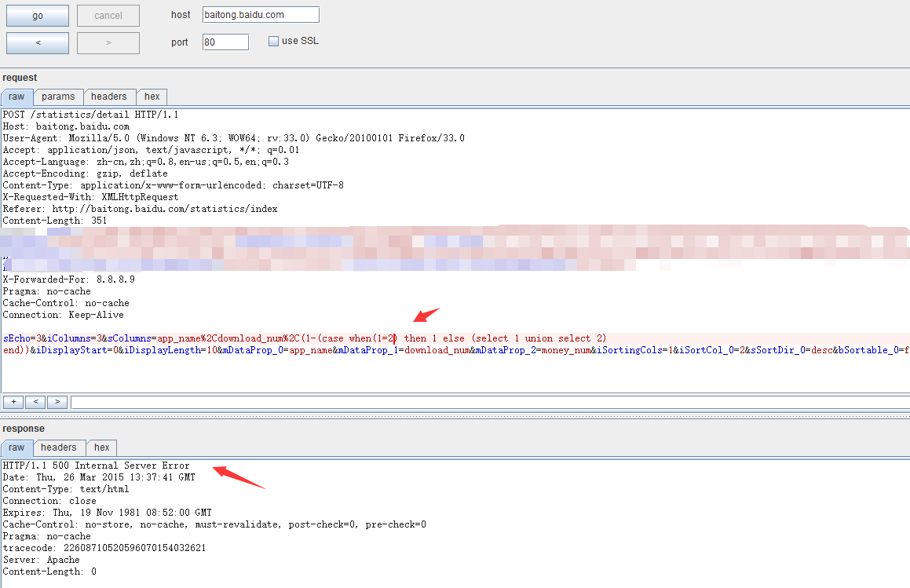Click the Content-Length: 351 line
Viewport: 910px width, 588px height.
[55, 221]
